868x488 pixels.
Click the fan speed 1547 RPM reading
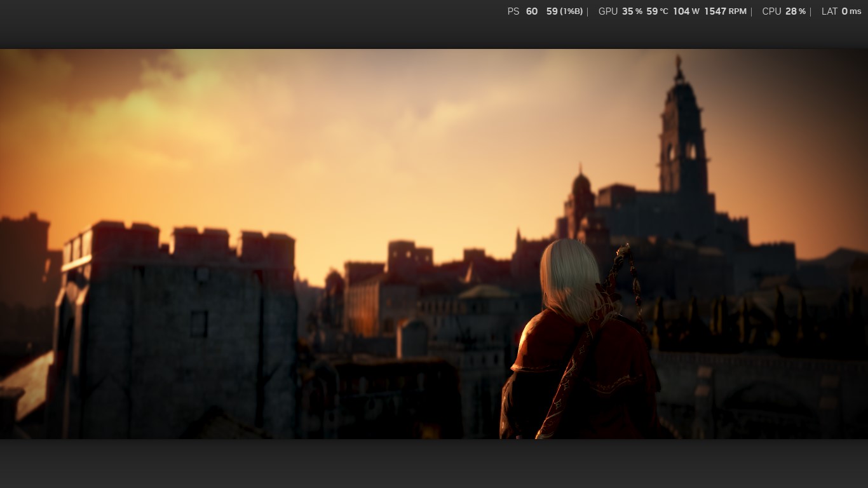click(x=725, y=11)
